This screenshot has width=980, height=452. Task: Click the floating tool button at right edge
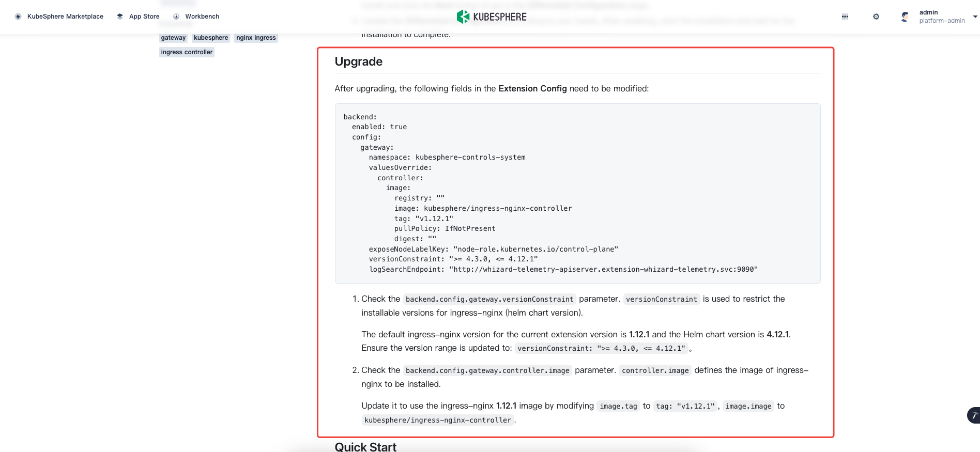pos(974,415)
